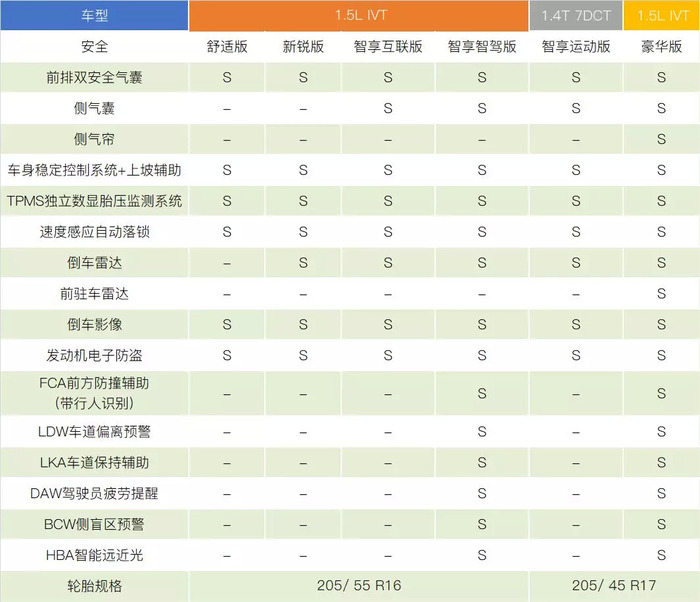Choose the 智享智驾版 column heading
Image resolution: width=700 pixels, height=602 pixels.
tap(482, 46)
